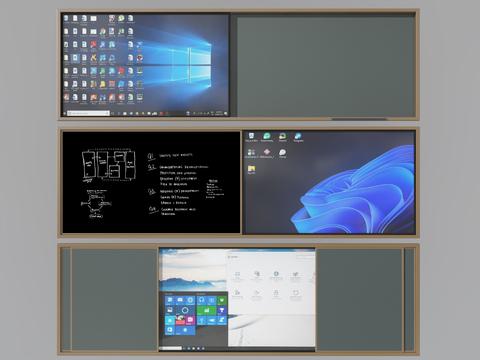Click the red icon in top screen taskbar

[161, 113]
